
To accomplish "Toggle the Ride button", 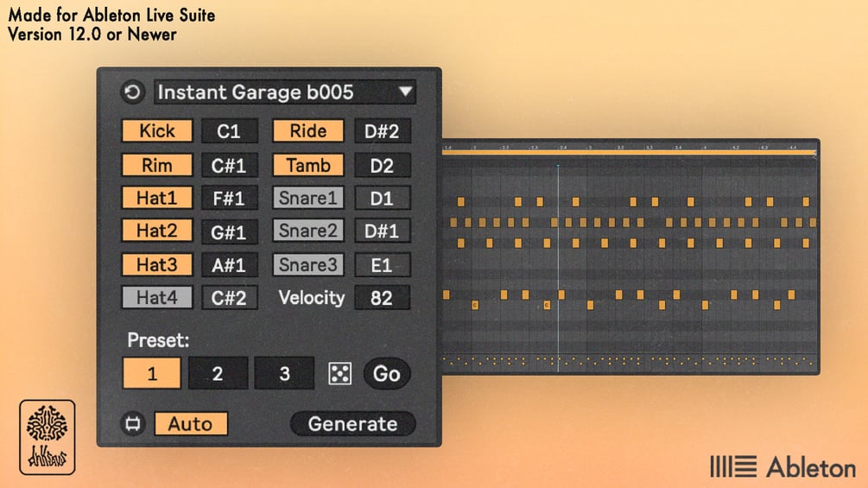I will [x=308, y=131].
